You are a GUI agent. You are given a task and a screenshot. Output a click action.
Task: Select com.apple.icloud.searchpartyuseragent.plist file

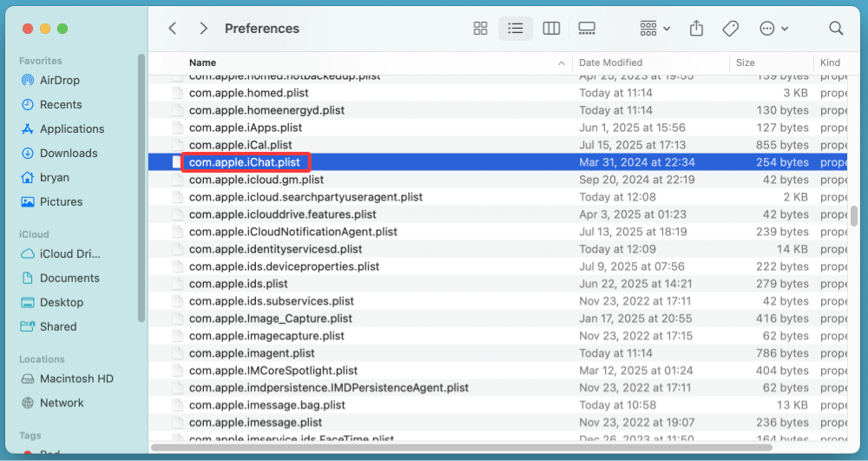pos(306,197)
